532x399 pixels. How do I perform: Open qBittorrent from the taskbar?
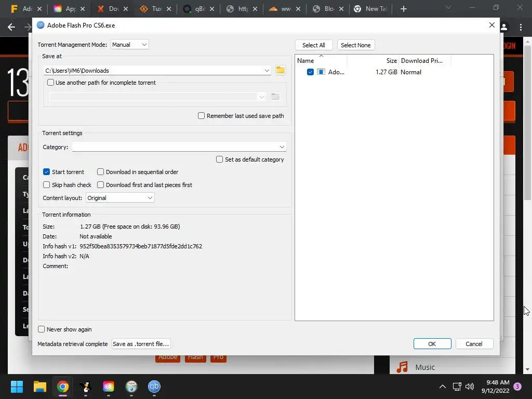coord(154,387)
